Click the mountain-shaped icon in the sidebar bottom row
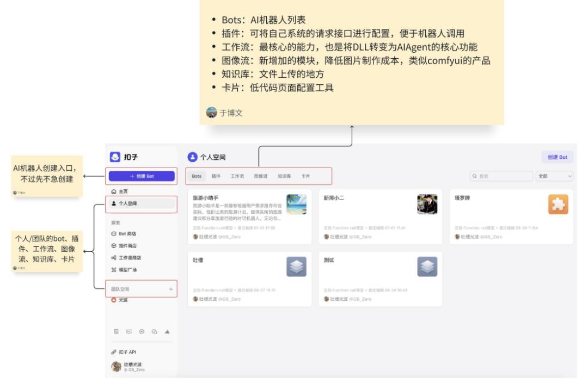Viewport: 588px width, 384px height. (167, 332)
